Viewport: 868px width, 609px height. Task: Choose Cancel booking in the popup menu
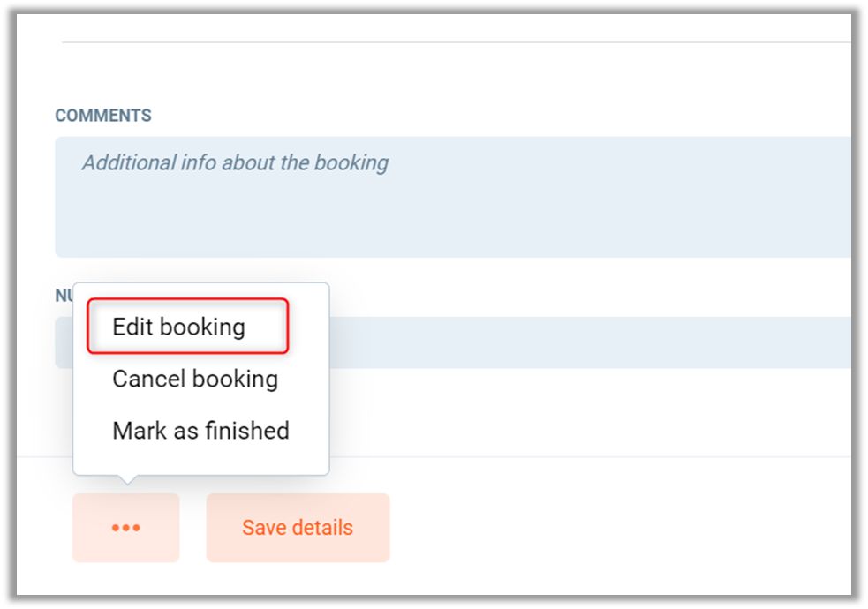click(195, 380)
